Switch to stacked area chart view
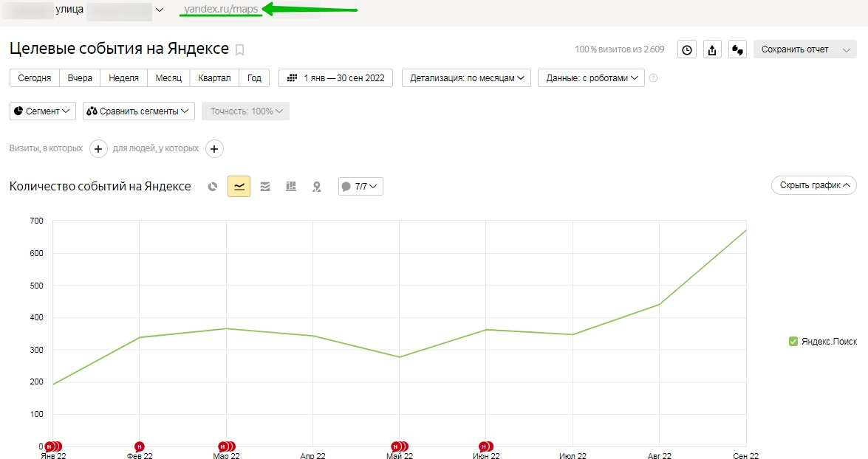The width and height of the screenshot is (868, 459). click(265, 187)
